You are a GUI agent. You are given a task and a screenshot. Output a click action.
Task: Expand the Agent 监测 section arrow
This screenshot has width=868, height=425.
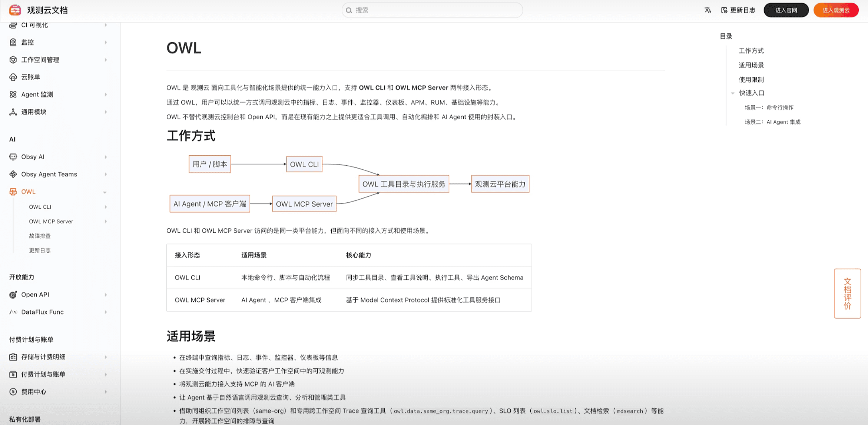[x=106, y=94]
